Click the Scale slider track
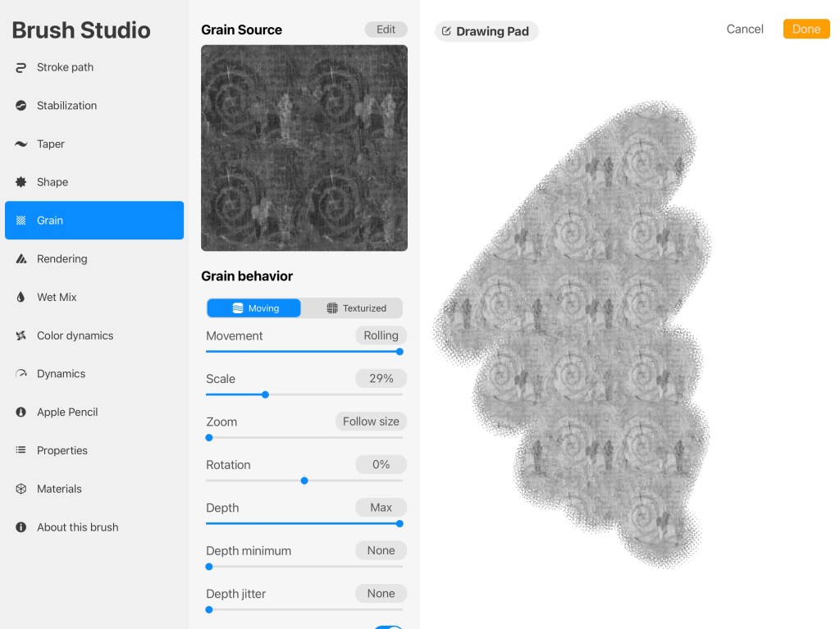This screenshot has width=840, height=629. coord(328,394)
